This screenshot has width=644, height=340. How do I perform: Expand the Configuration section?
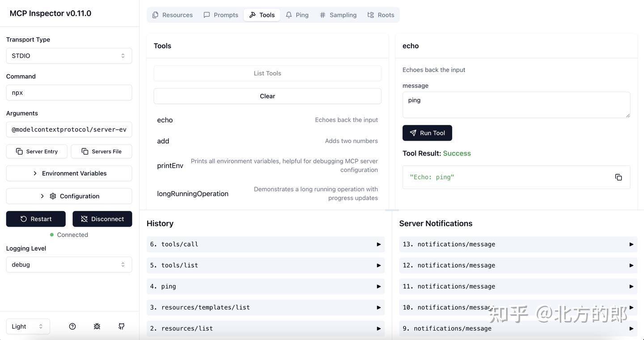tap(69, 196)
